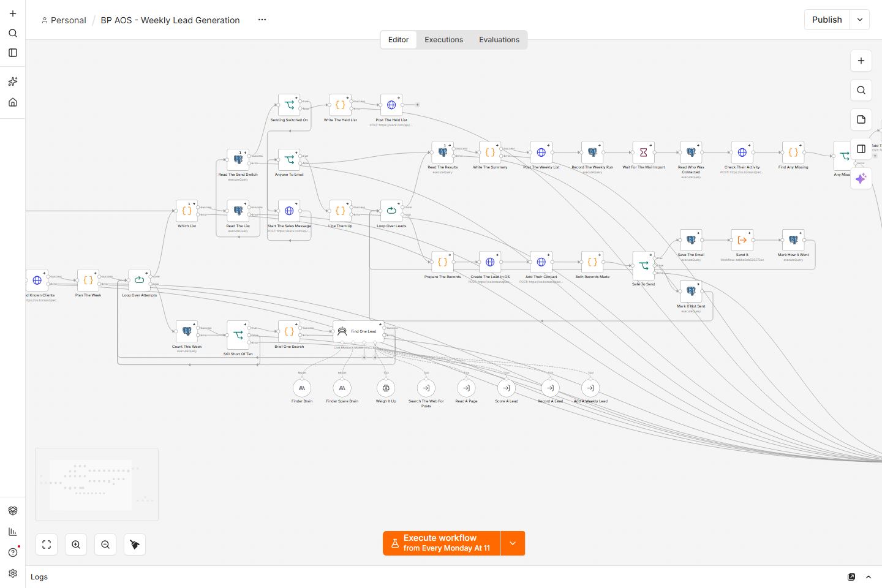Expand the Logs panel chevron

(869, 577)
